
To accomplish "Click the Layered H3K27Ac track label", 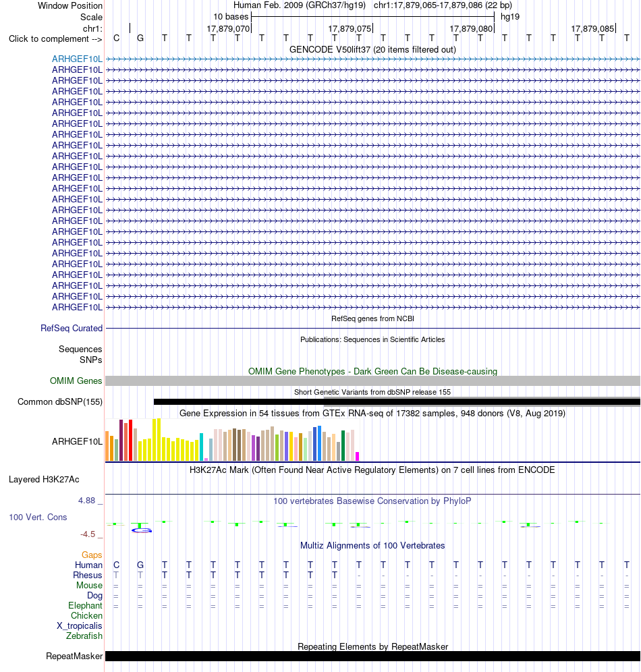I will point(44,480).
